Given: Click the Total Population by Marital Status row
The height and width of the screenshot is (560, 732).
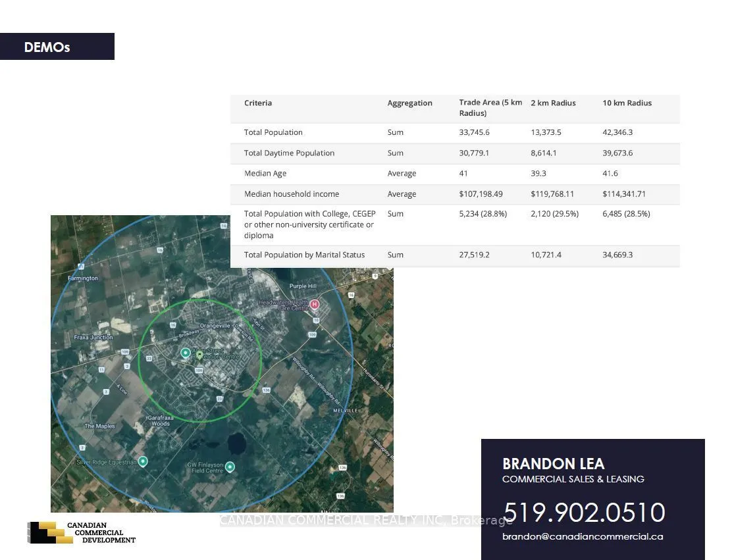Looking at the screenshot, I should coord(455,255).
